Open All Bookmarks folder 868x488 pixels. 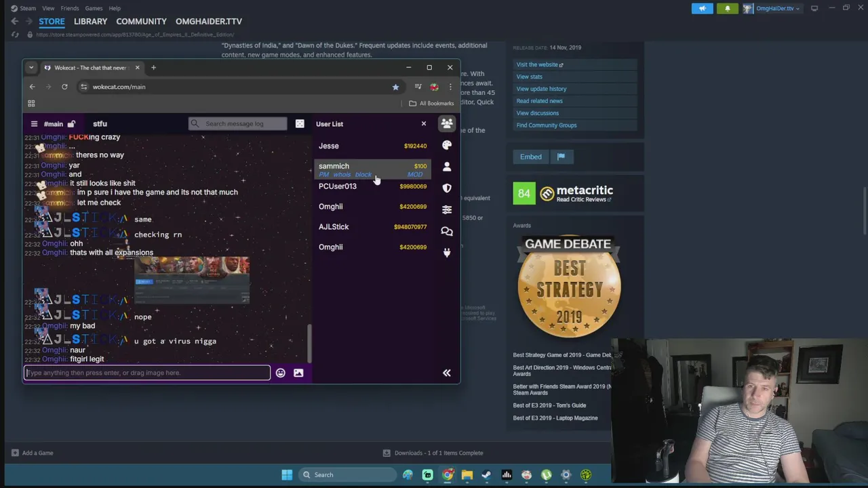coord(431,103)
